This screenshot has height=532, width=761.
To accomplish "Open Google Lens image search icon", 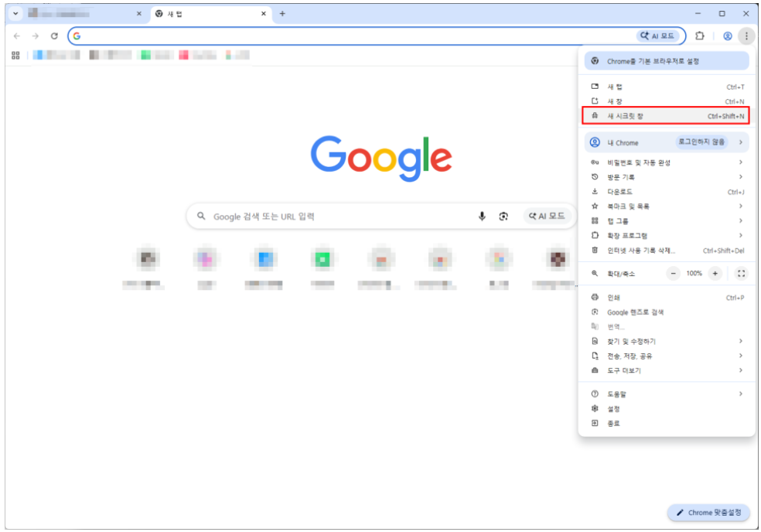I will [x=503, y=217].
